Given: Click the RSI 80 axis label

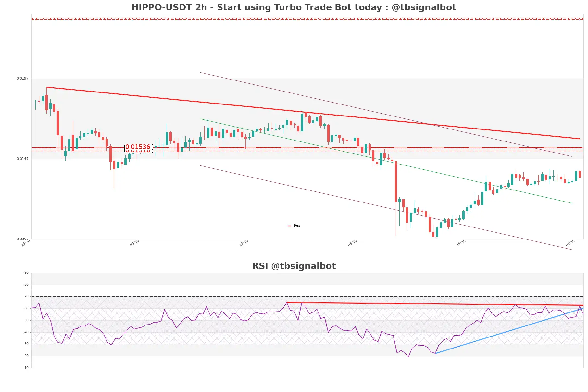Looking at the screenshot, I should coord(26,285).
